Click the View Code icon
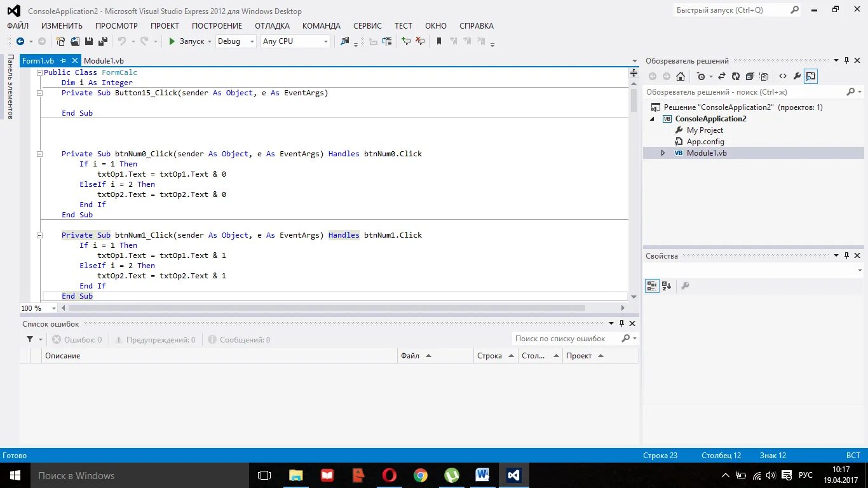 point(783,76)
